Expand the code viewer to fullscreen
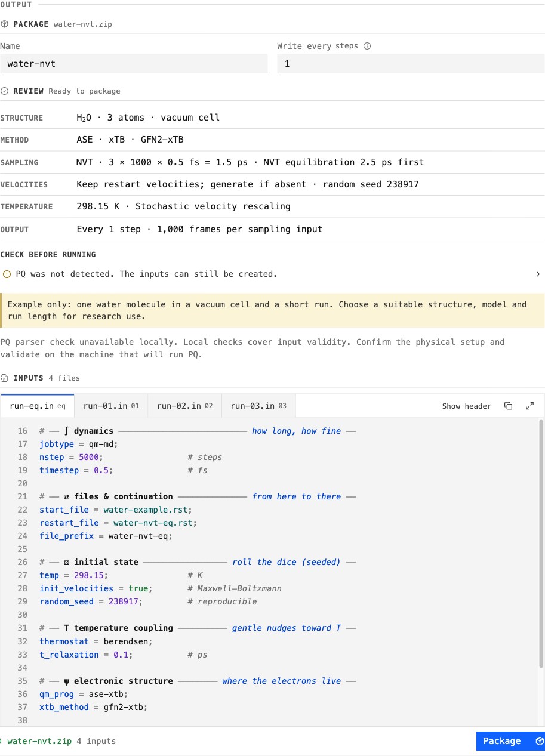This screenshot has width=545, height=756. (529, 406)
